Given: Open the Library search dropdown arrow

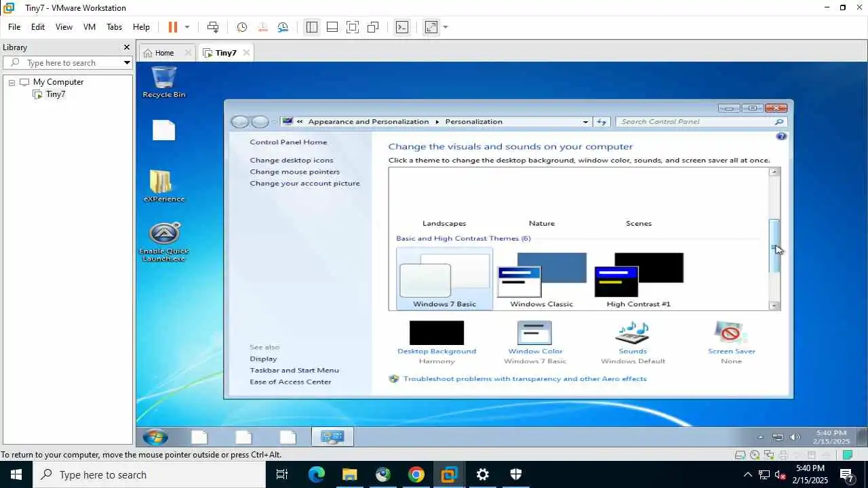Looking at the screenshot, I should coord(127,62).
